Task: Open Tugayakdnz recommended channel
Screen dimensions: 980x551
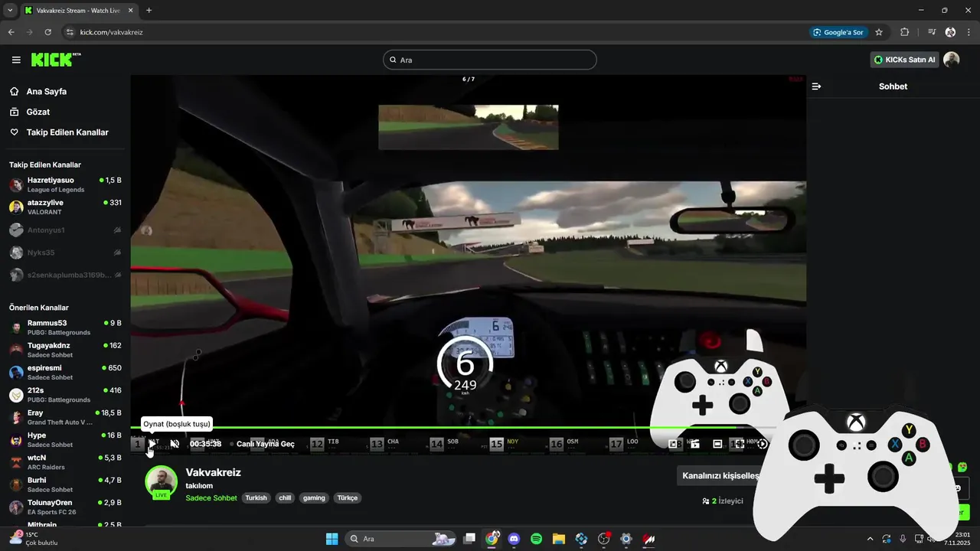Action: click(65, 350)
